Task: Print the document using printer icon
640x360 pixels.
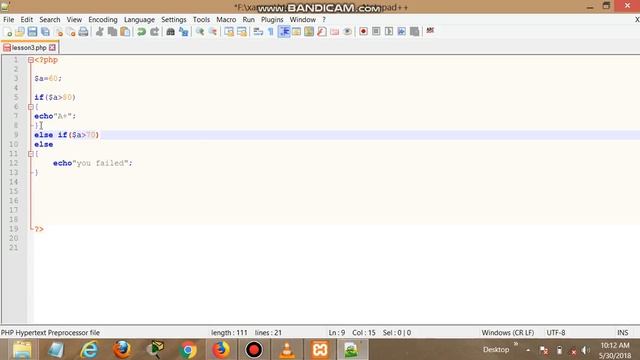Action: [x=83, y=32]
